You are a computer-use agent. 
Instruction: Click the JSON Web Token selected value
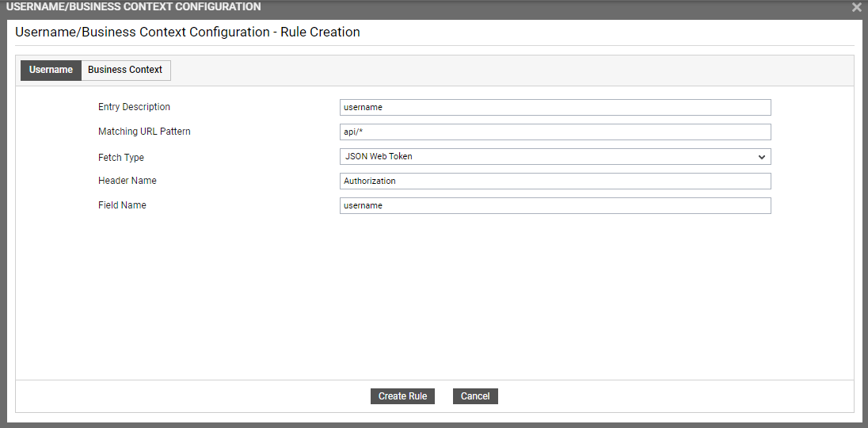pos(379,157)
